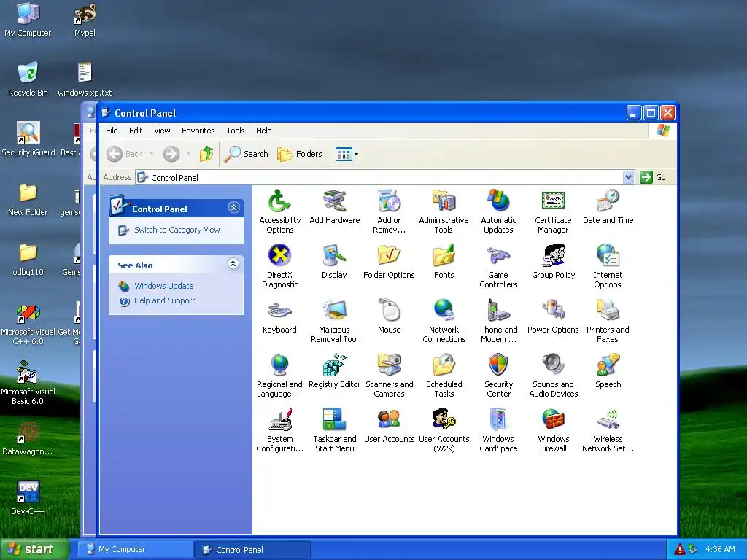This screenshot has width=747, height=560.
Task: Collapse the Control Panel sidebar section
Action: [233, 208]
